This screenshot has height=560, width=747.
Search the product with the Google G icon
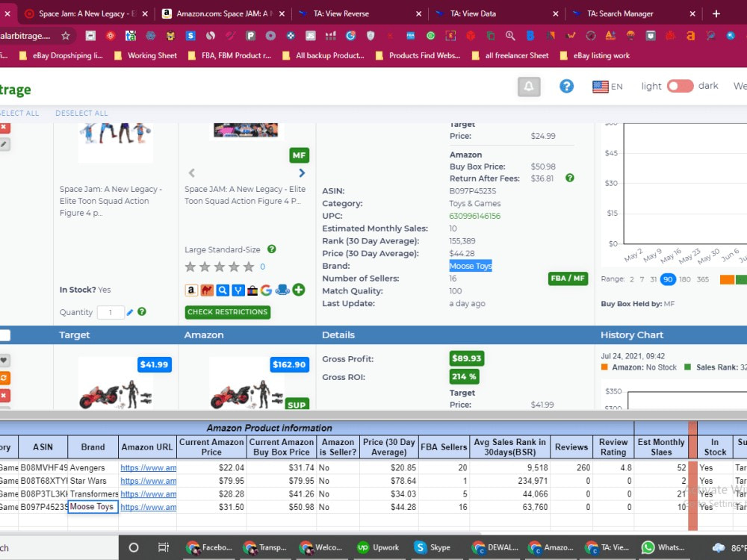[x=267, y=290]
